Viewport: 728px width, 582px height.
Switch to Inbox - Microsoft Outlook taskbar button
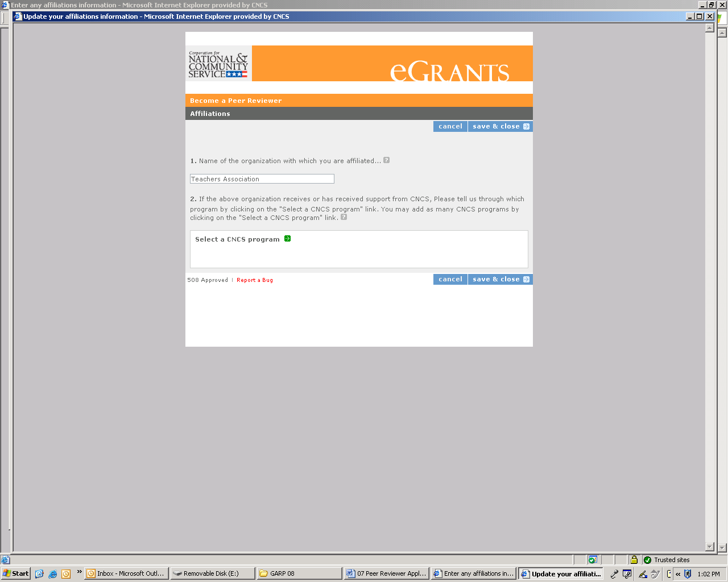[x=126, y=573]
